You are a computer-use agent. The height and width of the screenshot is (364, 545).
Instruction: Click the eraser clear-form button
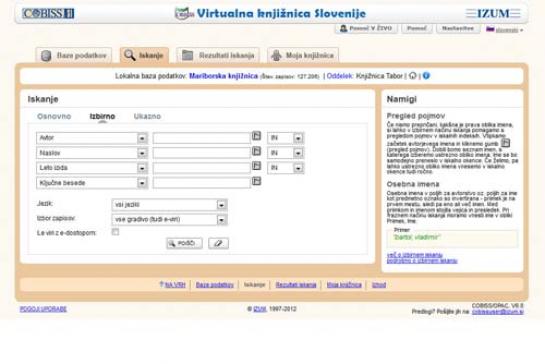[x=218, y=243]
